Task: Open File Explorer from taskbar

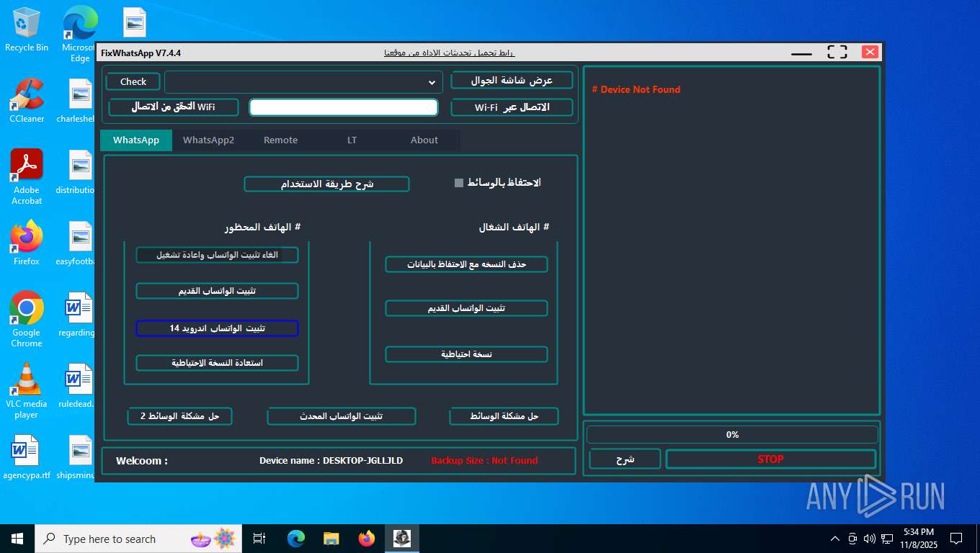Action: pos(331,539)
